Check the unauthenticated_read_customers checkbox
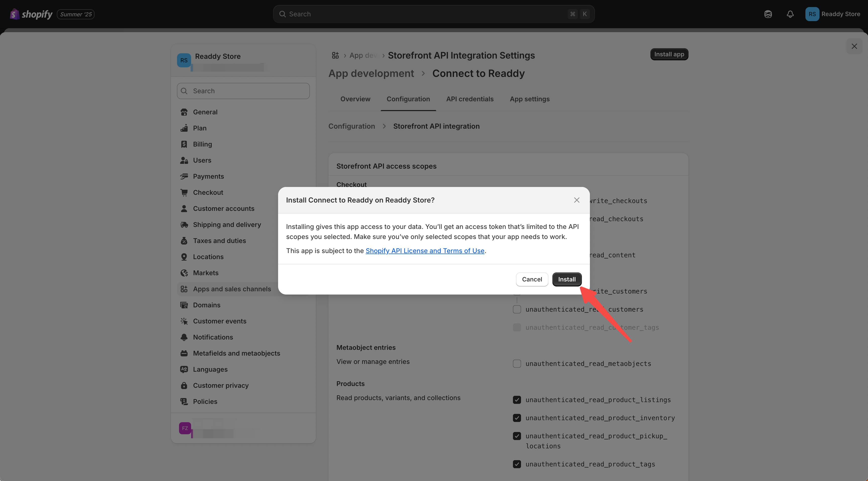This screenshot has height=481, width=868. 516,309
